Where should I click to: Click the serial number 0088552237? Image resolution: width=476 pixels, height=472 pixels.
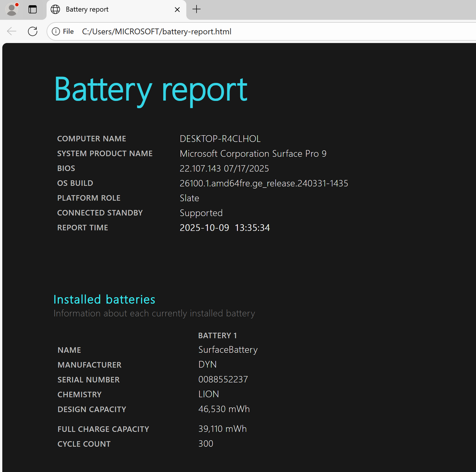pyautogui.click(x=223, y=380)
